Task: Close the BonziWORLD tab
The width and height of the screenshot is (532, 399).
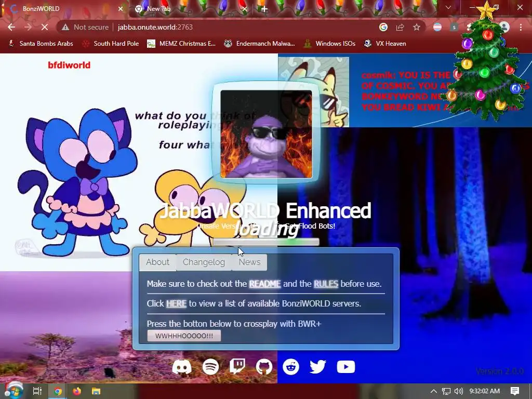Action: click(121, 9)
